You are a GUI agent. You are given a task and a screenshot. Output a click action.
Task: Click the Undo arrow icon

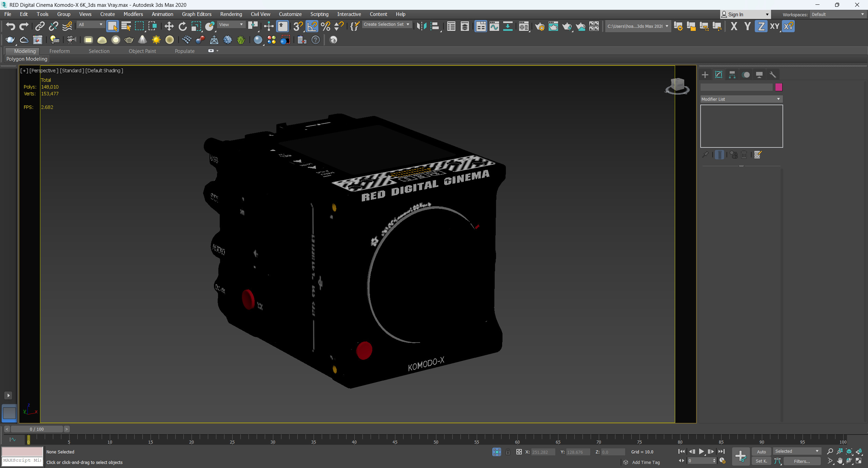11,26
